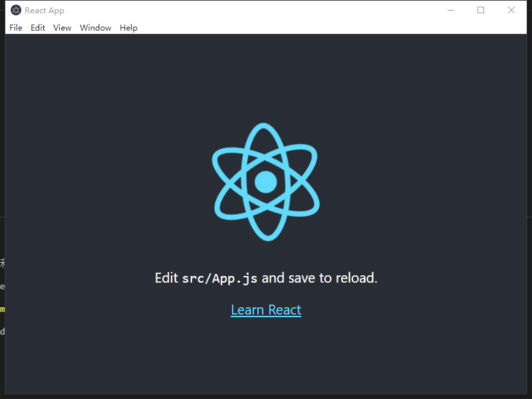
Task: Click the 'Edit src/App.js and save to reload.' text
Action: click(266, 278)
